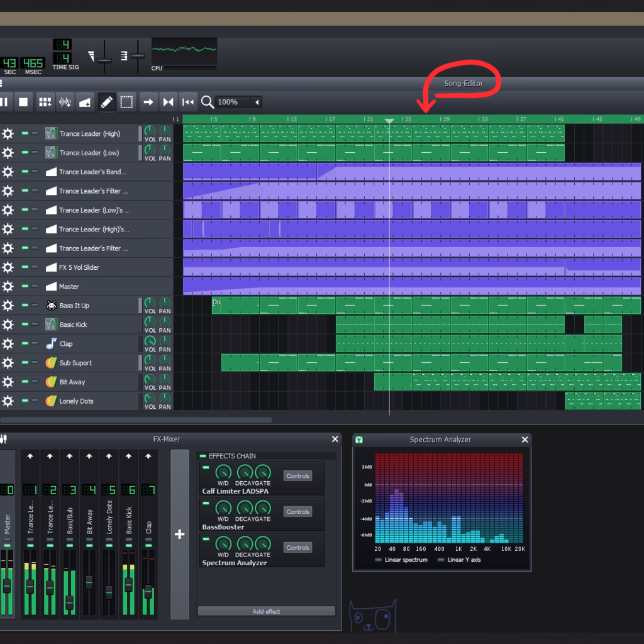Click send arrow above Basic Kick channel
Viewport: 644px width, 644px height.
point(129,455)
